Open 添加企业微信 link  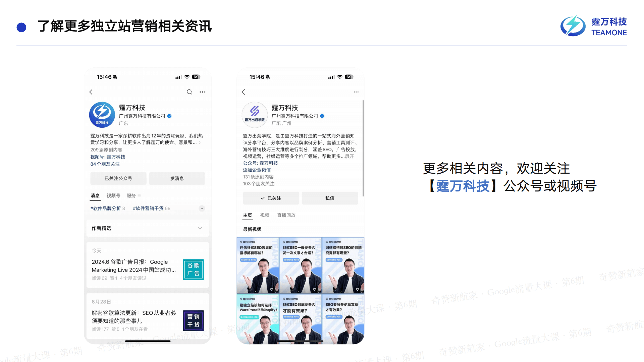(257, 170)
